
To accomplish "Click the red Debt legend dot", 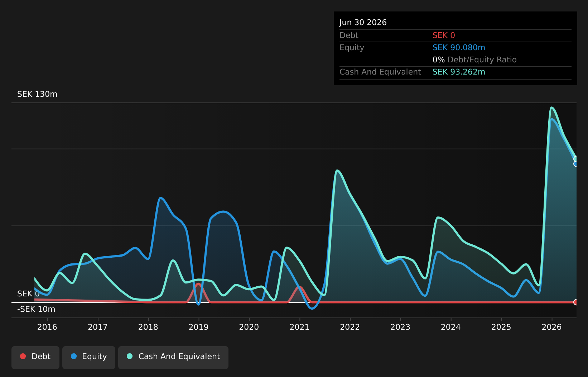I will (23, 356).
